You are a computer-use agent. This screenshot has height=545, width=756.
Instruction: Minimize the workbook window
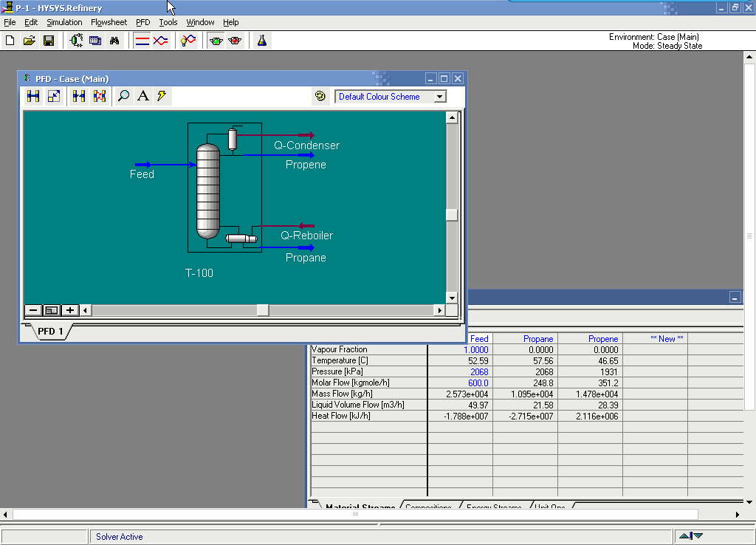[x=735, y=297]
